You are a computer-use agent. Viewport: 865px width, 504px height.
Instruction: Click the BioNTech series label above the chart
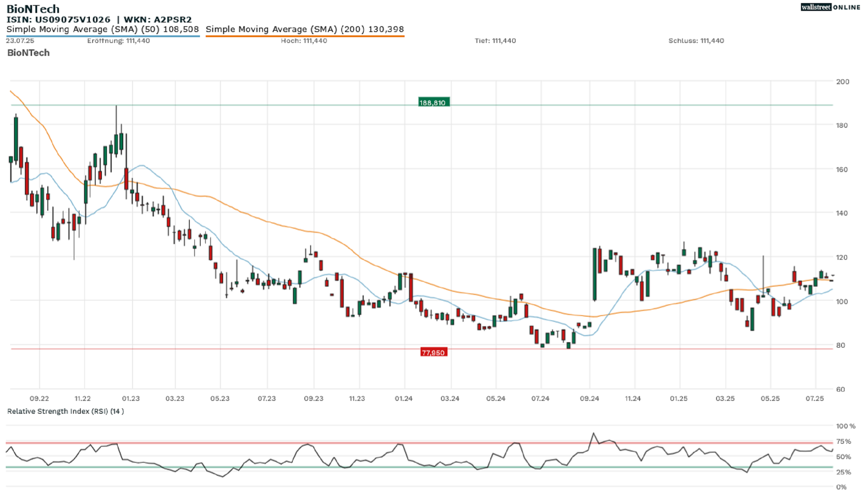29,53
